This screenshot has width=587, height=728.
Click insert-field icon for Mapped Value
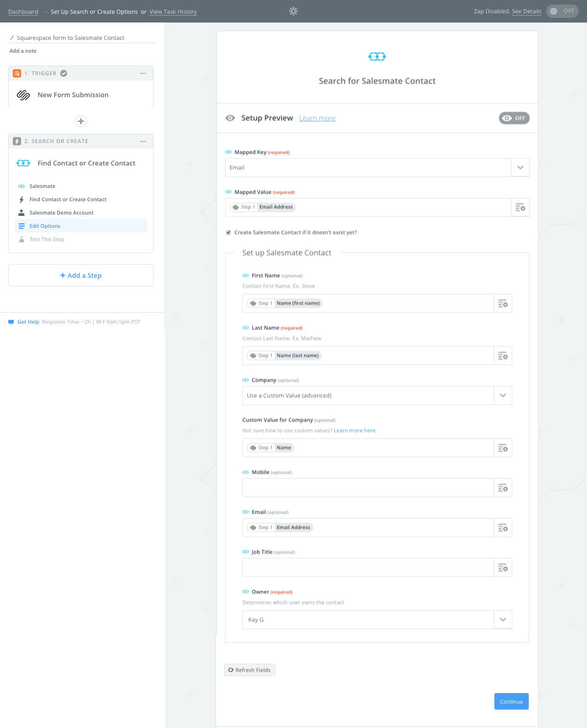click(x=520, y=208)
